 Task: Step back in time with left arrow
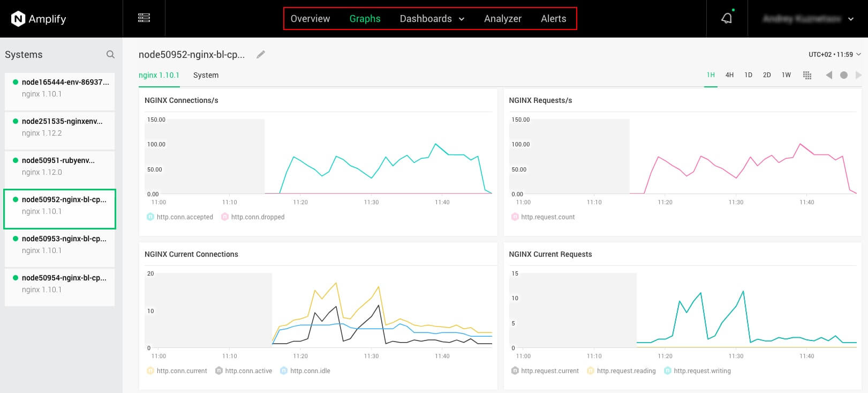[829, 75]
